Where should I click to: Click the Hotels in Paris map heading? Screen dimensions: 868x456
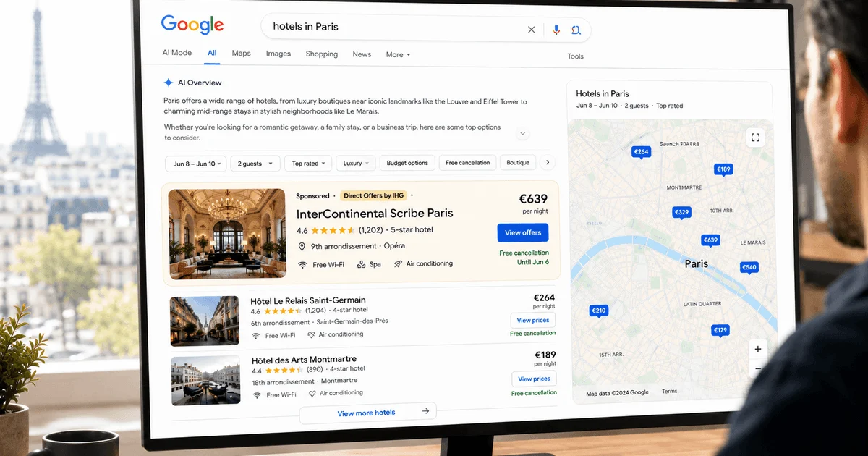[603, 93]
